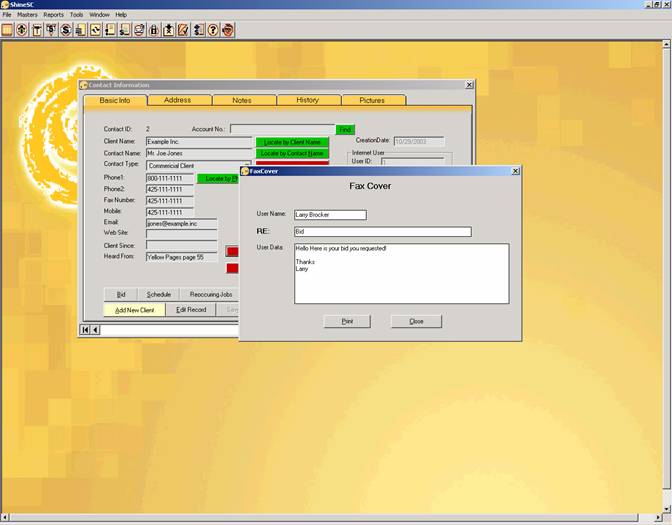Click the vertical scrollbar up arrow
Viewport: 672px width, 525px height.
[666, 44]
